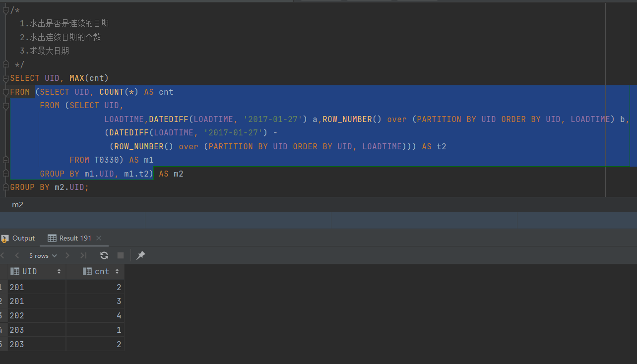Click comment line 2.求出连续日期的个数

click(x=61, y=37)
